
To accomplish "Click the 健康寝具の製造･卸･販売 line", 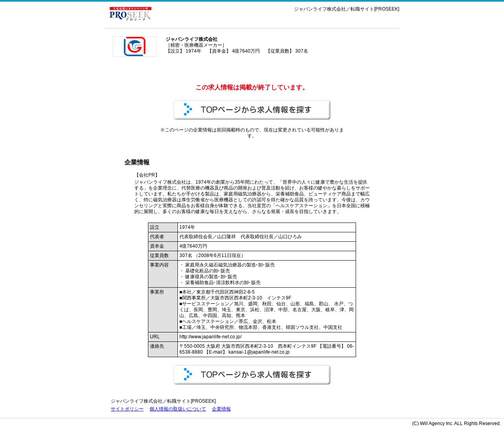I will point(208,277).
